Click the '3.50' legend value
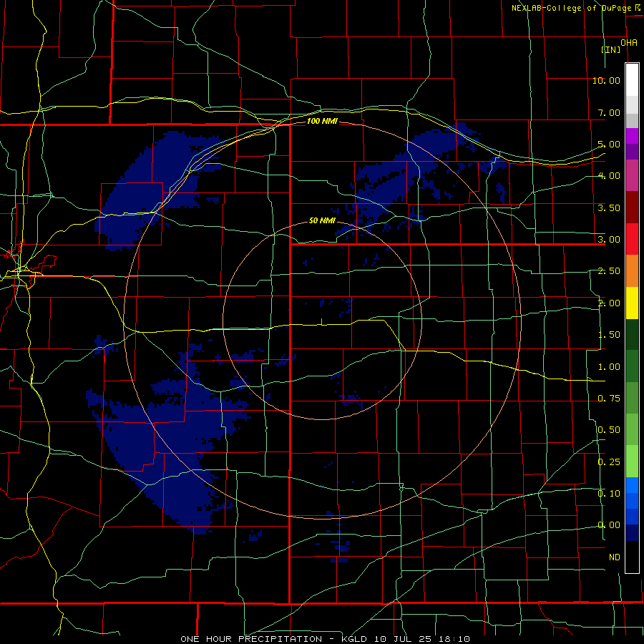The height and width of the screenshot is (644, 644). coord(609,208)
